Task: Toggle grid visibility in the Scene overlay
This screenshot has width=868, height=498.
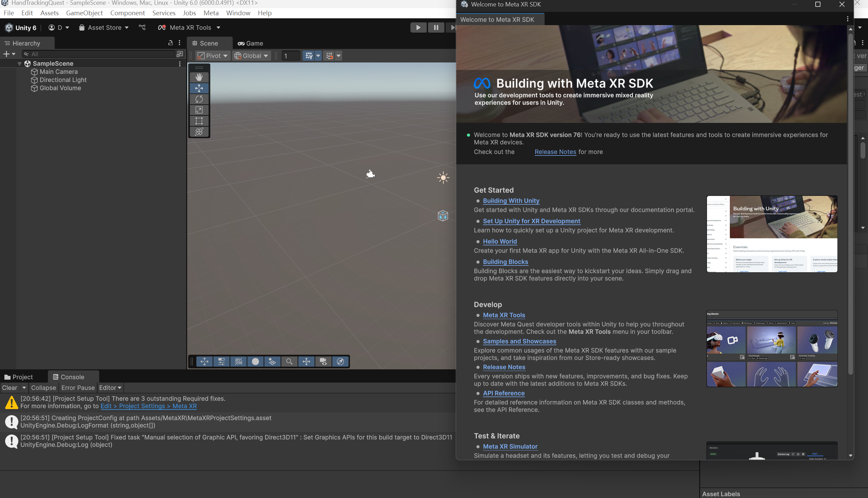Action: pyautogui.click(x=238, y=362)
